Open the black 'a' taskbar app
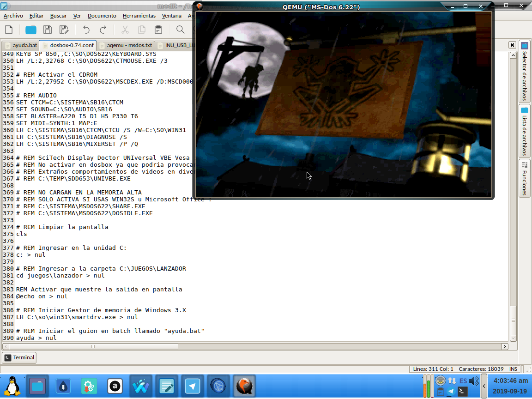532x399 pixels. click(115, 386)
